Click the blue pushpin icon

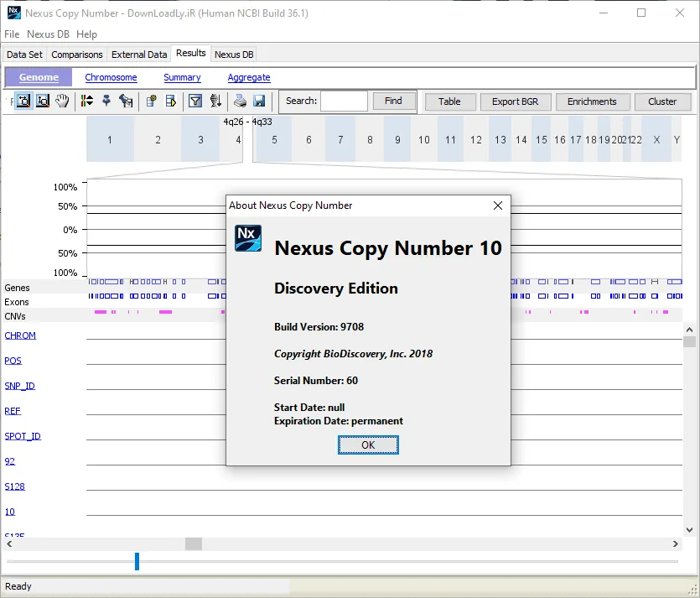pyautogui.click(x=106, y=101)
